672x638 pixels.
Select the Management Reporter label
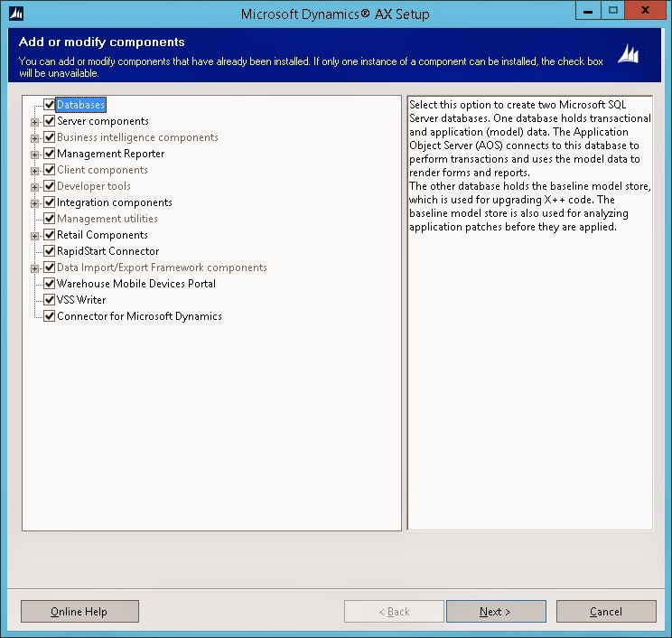coord(110,154)
